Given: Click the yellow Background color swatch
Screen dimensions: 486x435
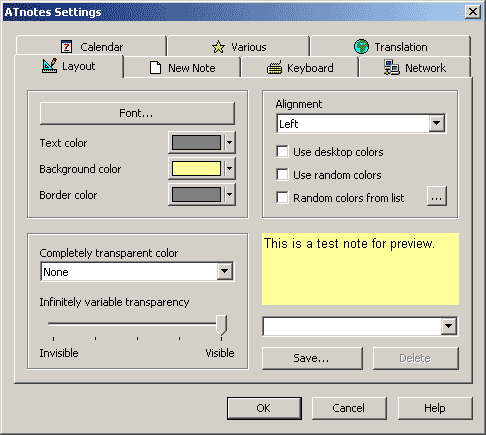Looking at the screenshot, I should (196, 169).
